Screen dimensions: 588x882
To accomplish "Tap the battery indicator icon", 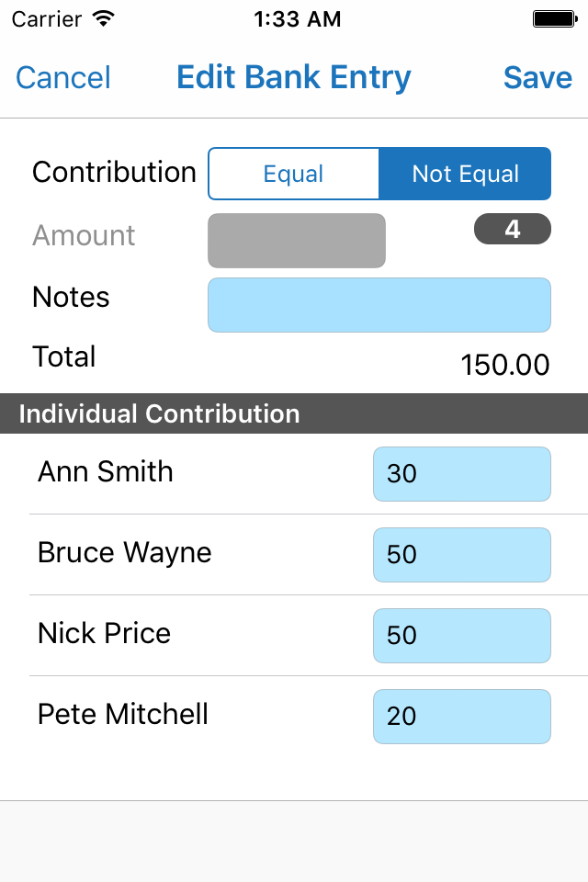I will pos(555,19).
